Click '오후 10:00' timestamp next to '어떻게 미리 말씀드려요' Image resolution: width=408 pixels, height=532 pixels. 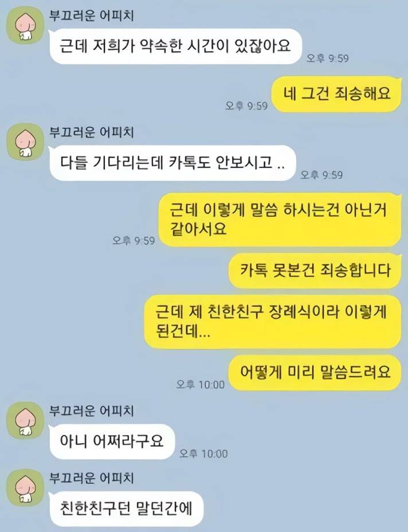coord(201,385)
